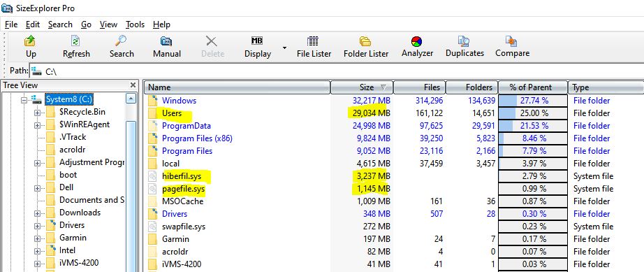Collapse the System8 (C:) tree node
Image resolution: width=644 pixels, height=272 pixels.
[x=24, y=100]
